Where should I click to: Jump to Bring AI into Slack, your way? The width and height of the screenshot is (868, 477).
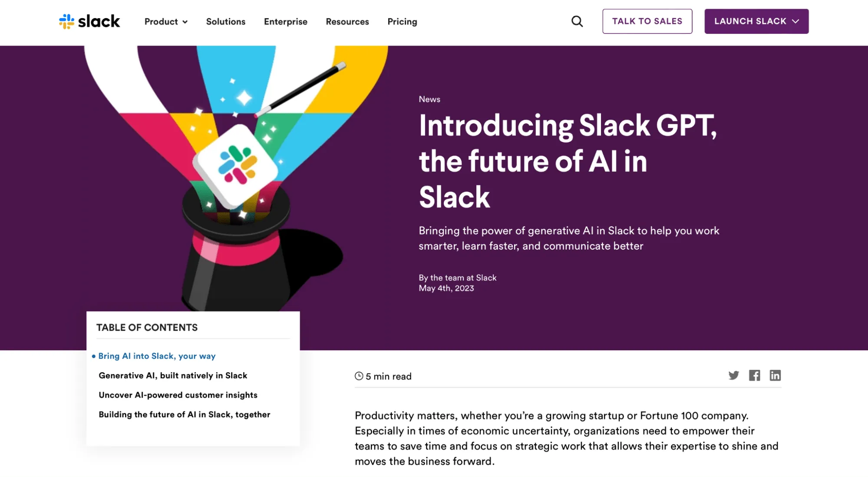pos(157,356)
